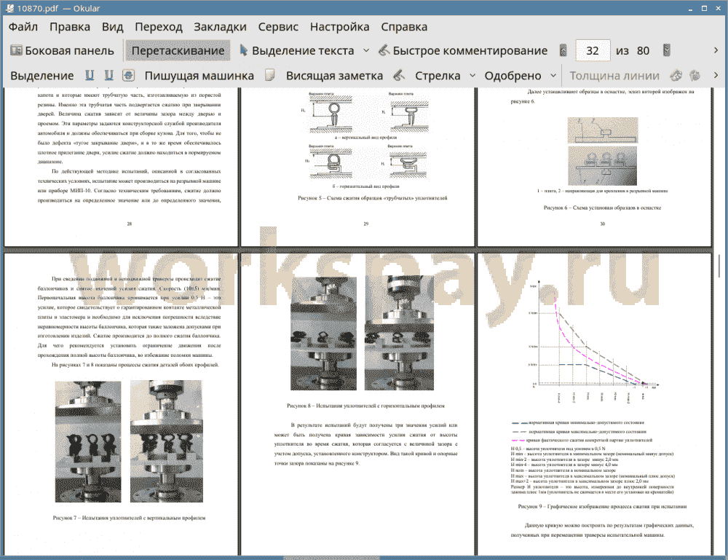Select the Стрелка arrow shape tool
Screen dimensions: 728x560
click(x=438, y=76)
